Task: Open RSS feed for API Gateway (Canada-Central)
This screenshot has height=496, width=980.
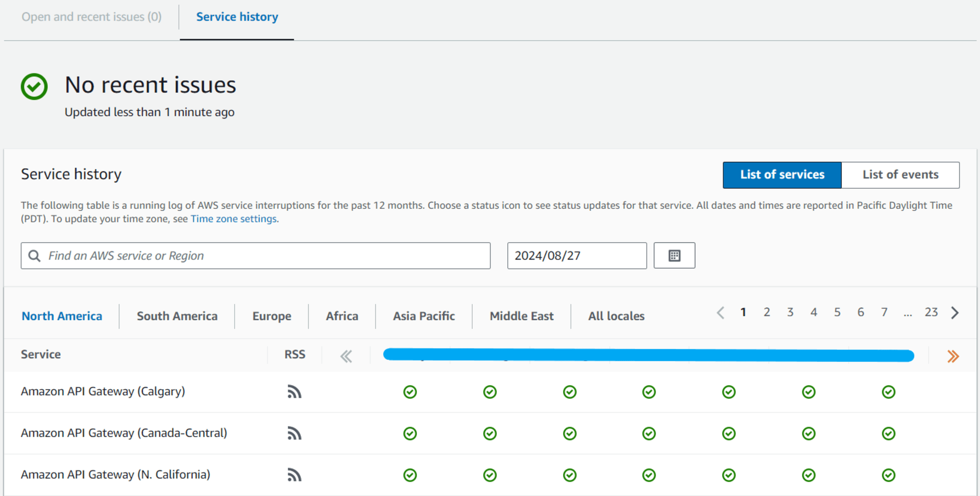Action: point(294,433)
